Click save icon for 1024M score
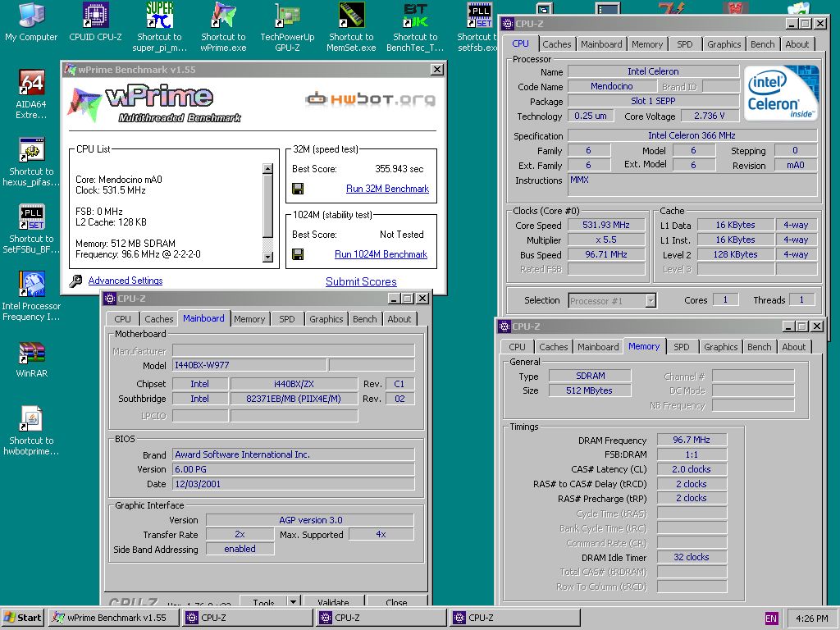 click(298, 254)
